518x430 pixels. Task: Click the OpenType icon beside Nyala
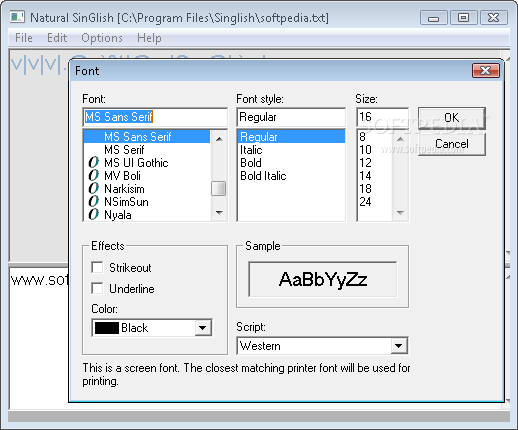94,215
